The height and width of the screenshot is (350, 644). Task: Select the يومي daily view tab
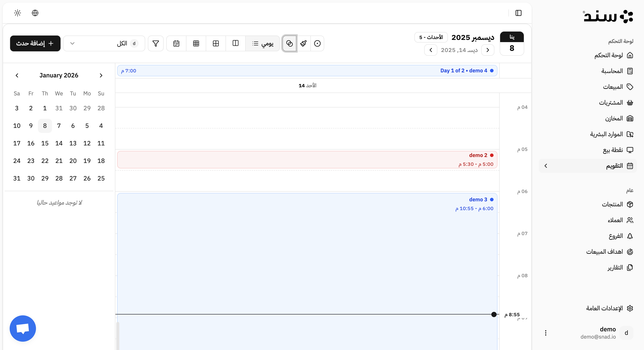pos(263,43)
